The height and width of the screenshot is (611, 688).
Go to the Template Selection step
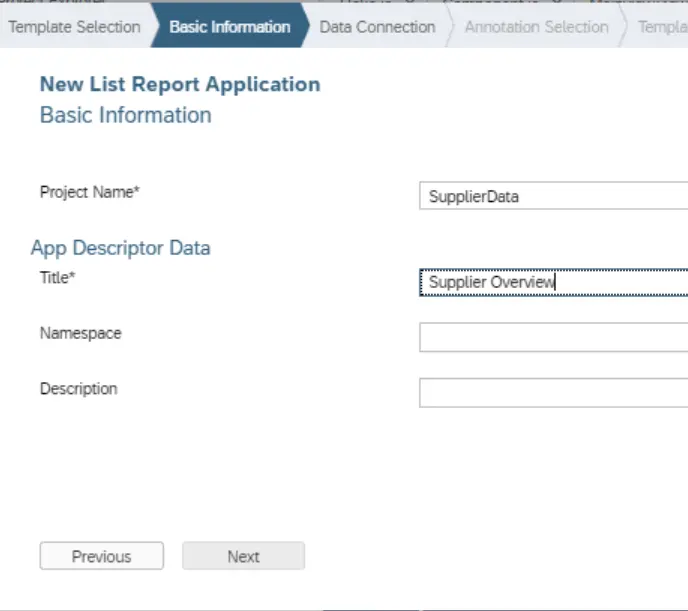tap(74, 27)
